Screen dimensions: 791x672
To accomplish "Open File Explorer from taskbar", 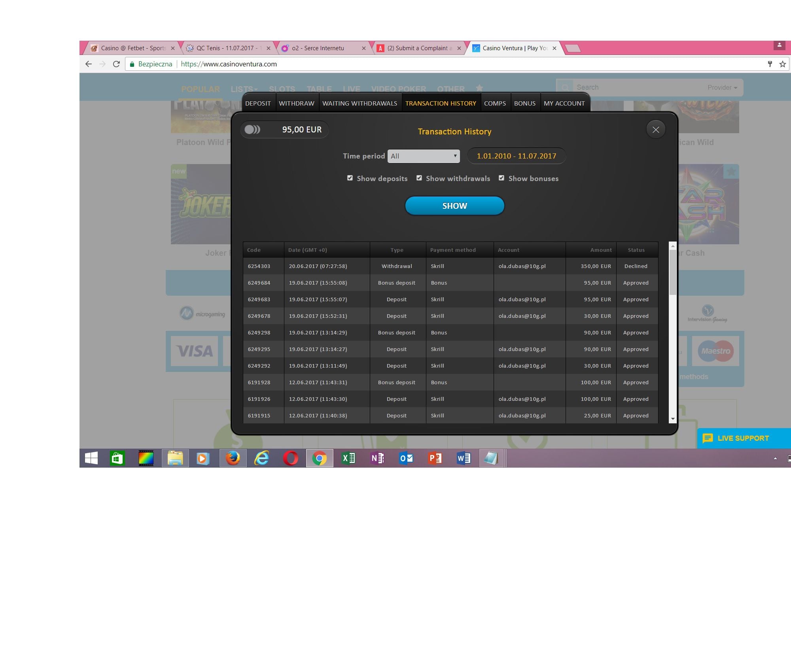I will (175, 458).
